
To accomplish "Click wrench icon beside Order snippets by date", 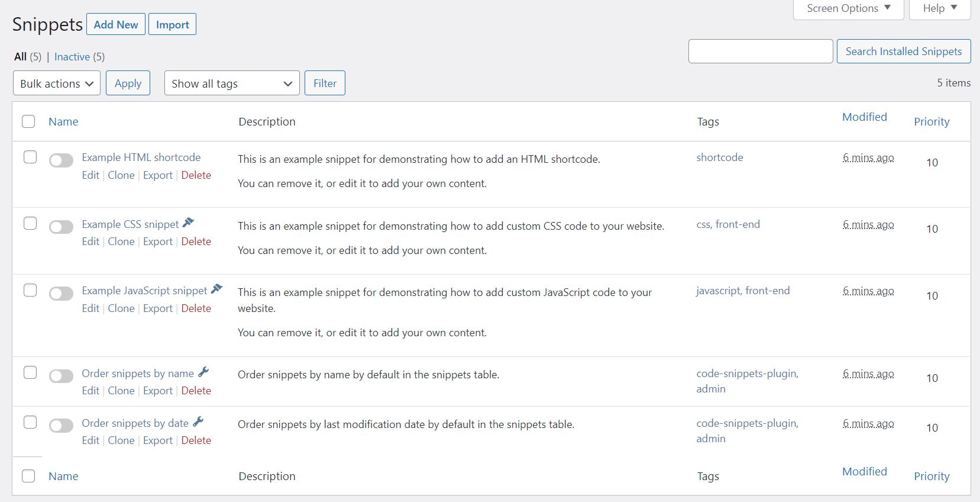I will point(198,422).
